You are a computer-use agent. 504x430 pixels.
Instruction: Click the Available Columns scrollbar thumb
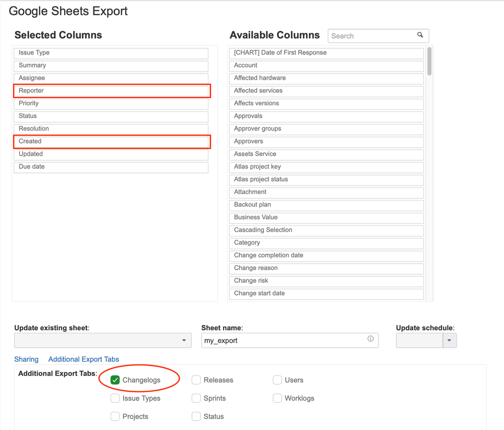[429, 62]
